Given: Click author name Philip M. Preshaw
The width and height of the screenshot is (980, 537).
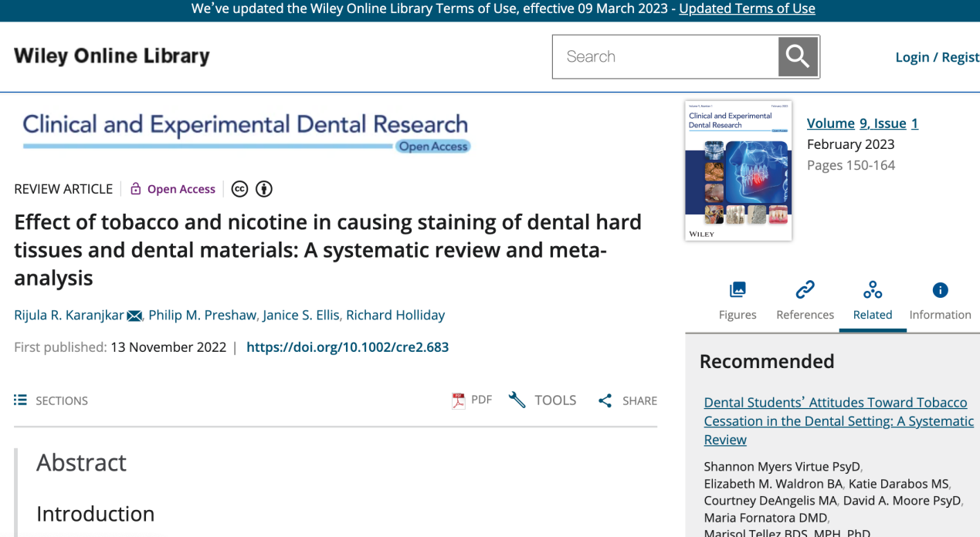Looking at the screenshot, I should (x=202, y=315).
